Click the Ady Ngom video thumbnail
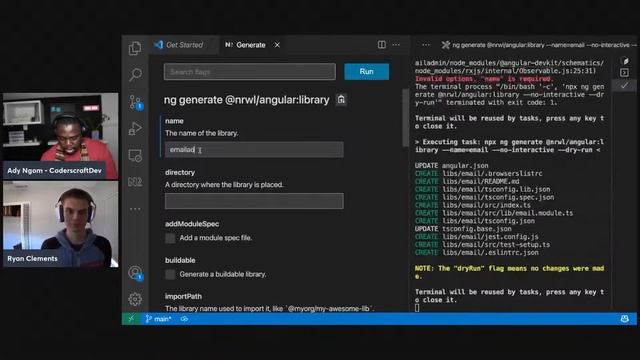This screenshot has height=360, width=640. click(x=60, y=136)
